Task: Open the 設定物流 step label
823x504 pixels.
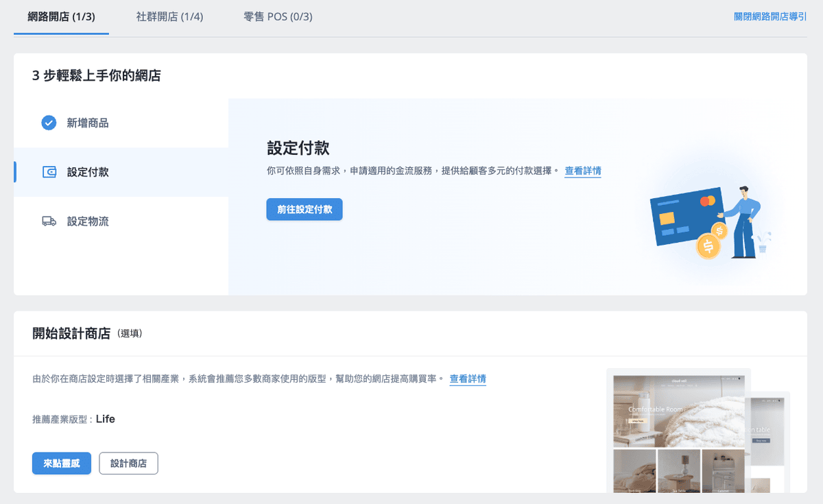Action: (x=88, y=221)
